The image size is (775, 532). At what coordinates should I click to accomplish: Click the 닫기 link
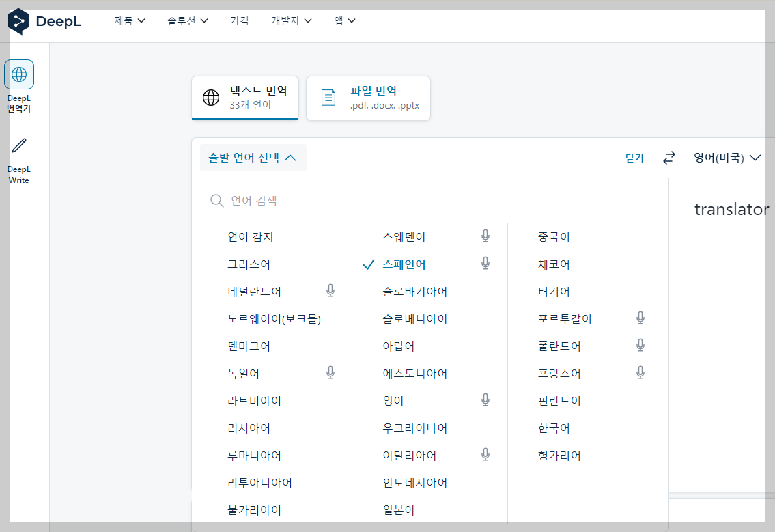click(633, 157)
